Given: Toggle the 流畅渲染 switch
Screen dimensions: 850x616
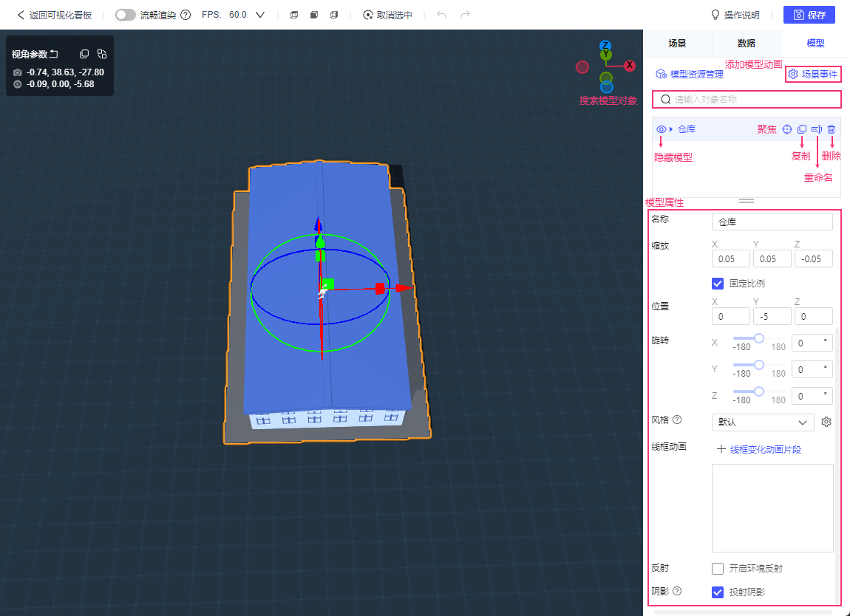Looking at the screenshot, I should (126, 15).
